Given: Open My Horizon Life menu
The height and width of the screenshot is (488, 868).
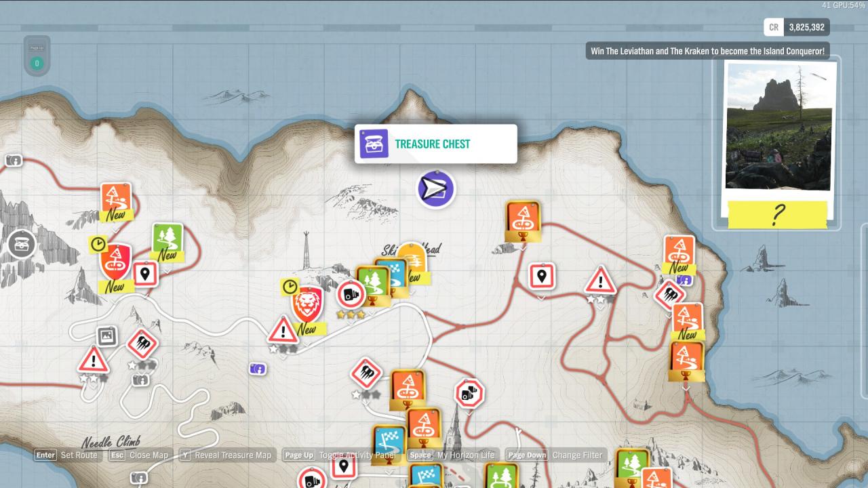Looking at the screenshot, I should click(x=452, y=455).
